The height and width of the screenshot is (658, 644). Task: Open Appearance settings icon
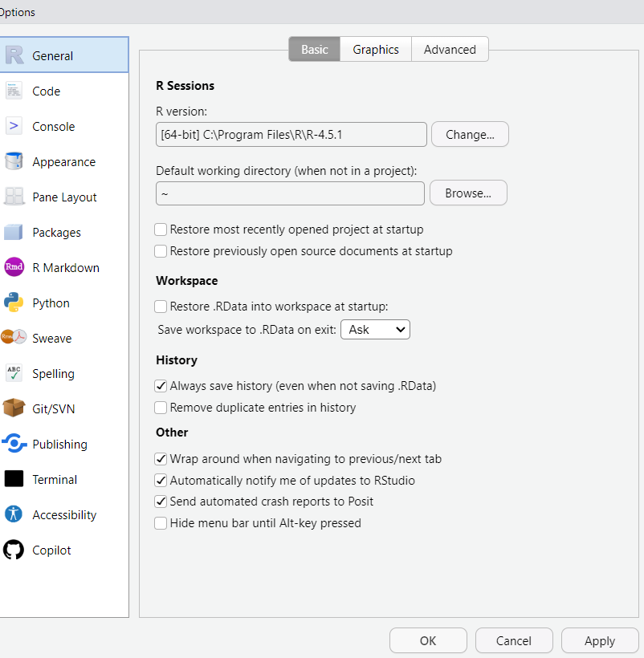(14, 162)
